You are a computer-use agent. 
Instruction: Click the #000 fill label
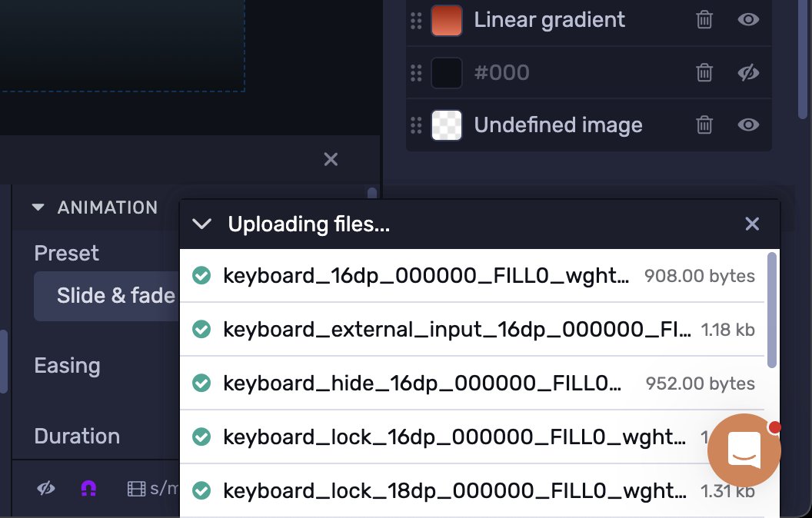click(501, 73)
